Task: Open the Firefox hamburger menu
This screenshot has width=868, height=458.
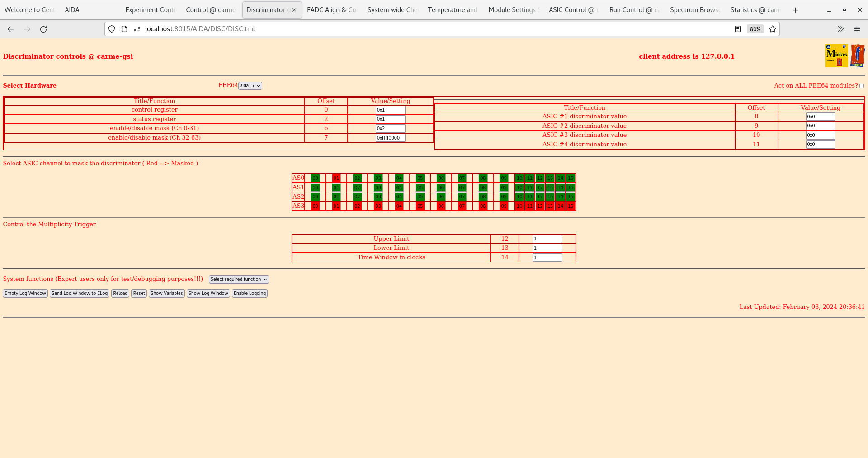Action: click(857, 29)
